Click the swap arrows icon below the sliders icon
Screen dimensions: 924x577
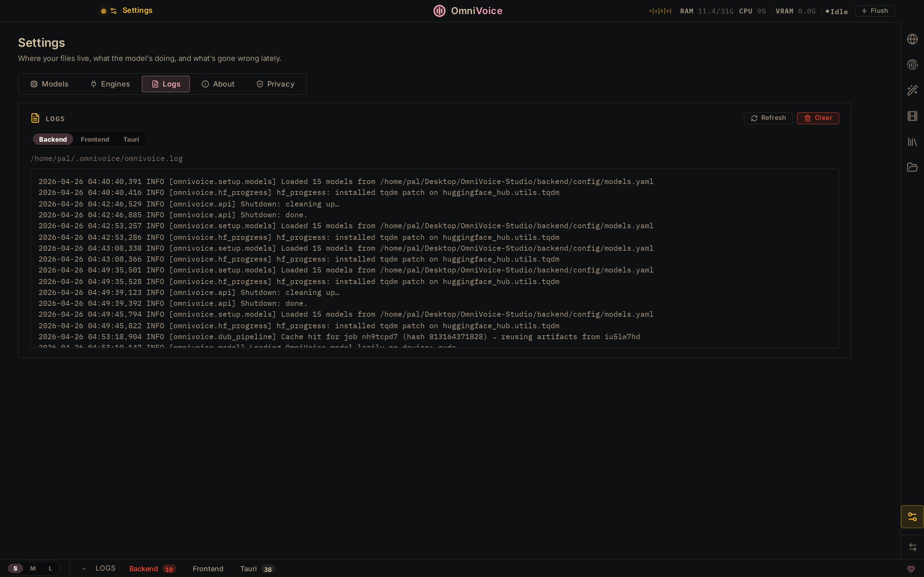[912, 547]
